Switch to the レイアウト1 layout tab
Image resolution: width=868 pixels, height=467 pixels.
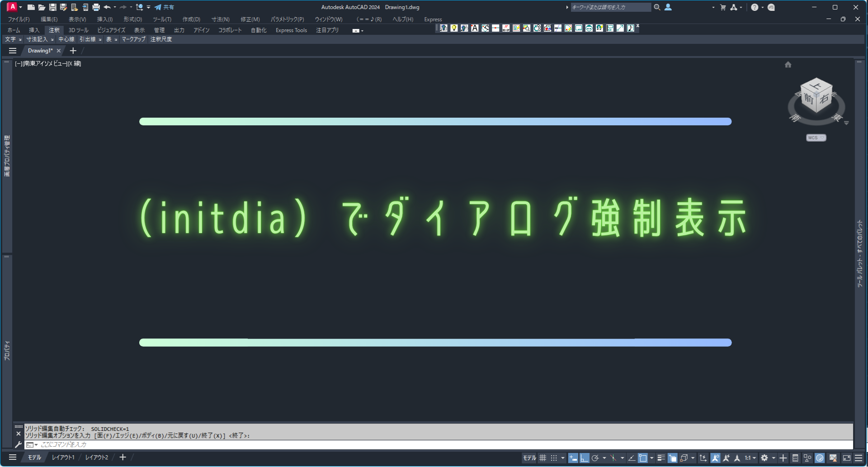pos(63,457)
